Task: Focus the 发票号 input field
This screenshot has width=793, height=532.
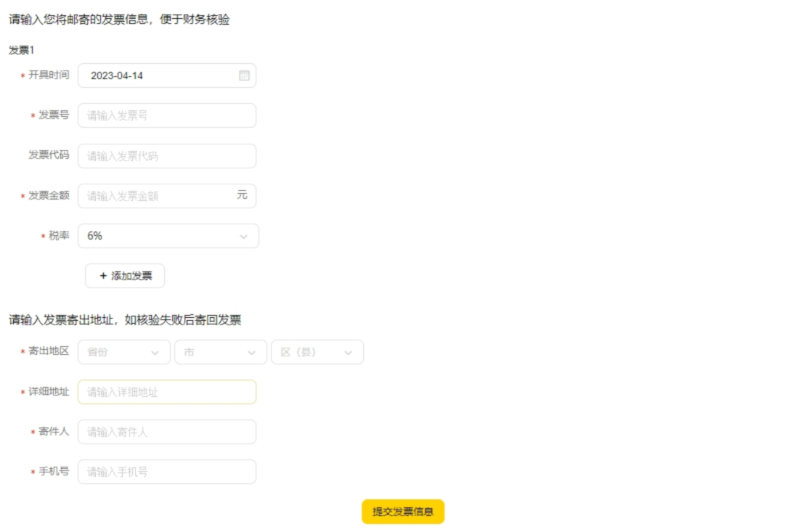Action: [x=166, y=115]
